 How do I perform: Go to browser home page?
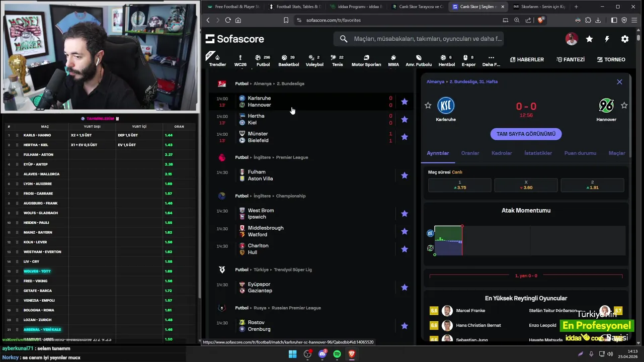(238, 20)
